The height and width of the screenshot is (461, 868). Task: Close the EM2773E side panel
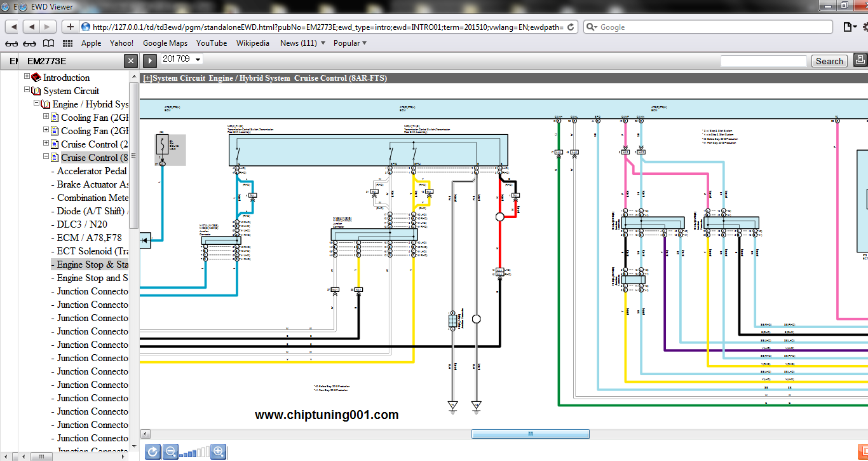coord(130,61)
